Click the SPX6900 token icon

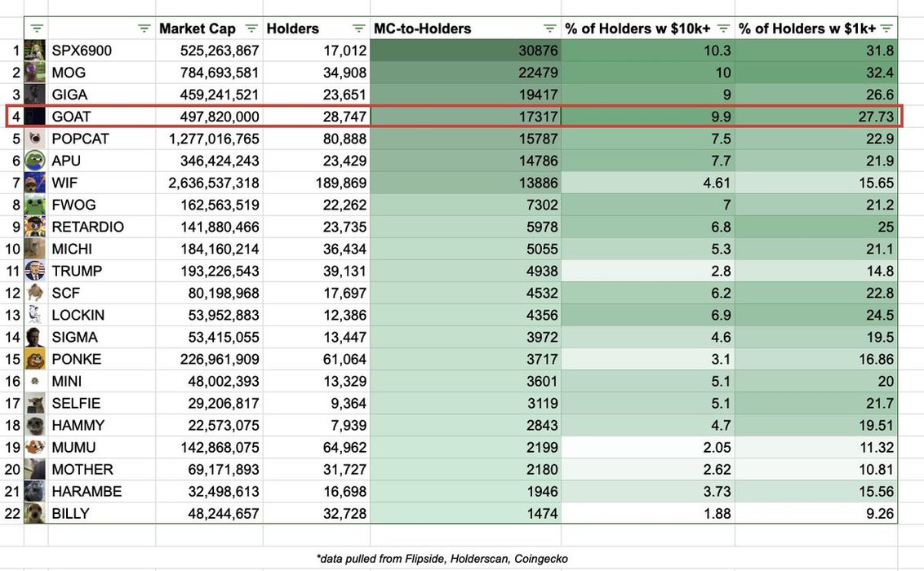35,51
